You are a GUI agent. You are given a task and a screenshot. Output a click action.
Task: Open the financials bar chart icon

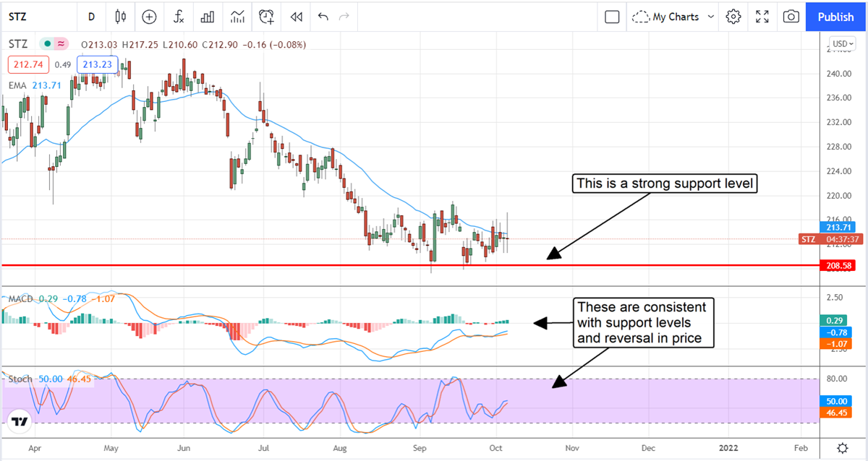[x=208, y=16]
